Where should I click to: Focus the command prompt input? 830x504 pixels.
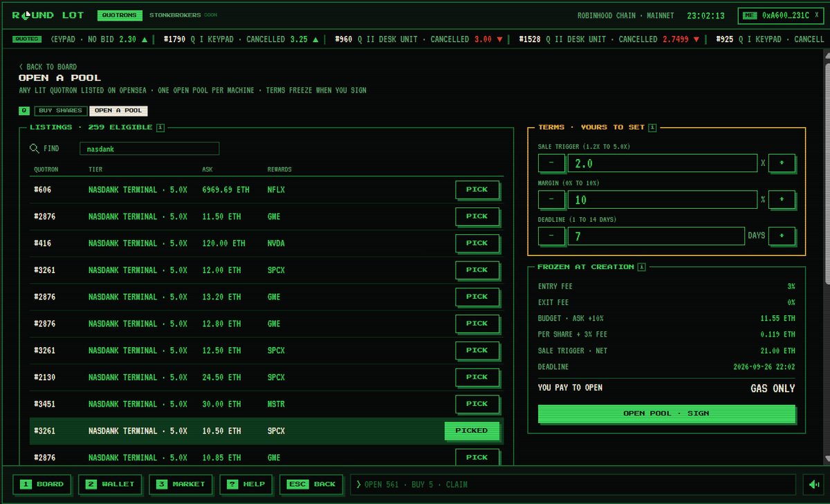click(573, 485)
